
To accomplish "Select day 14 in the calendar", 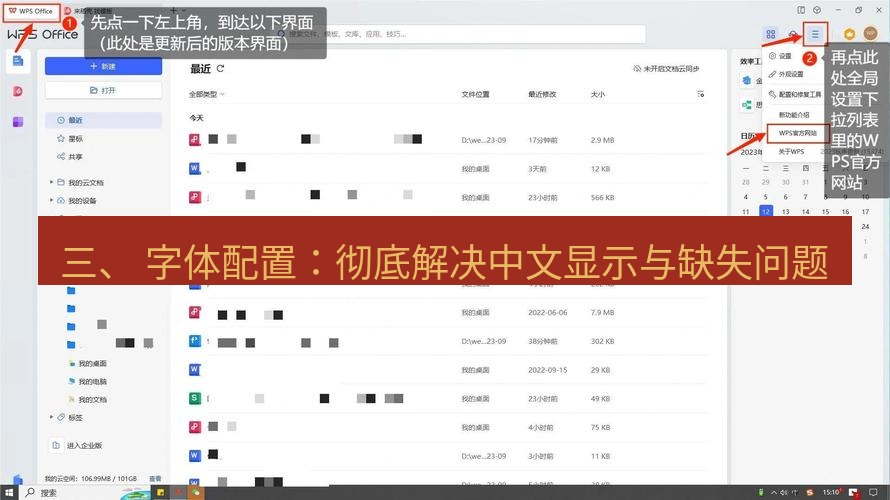I will [805, 212].
